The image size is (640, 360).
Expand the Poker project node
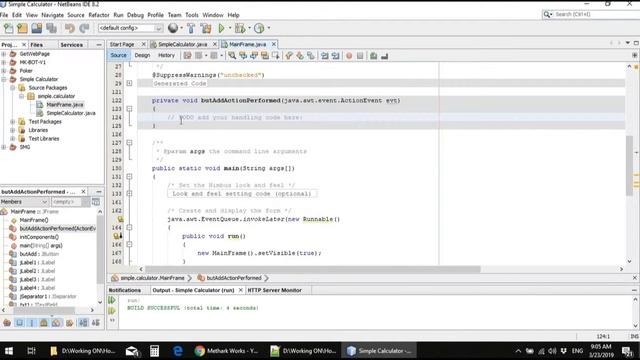point(4,71)
